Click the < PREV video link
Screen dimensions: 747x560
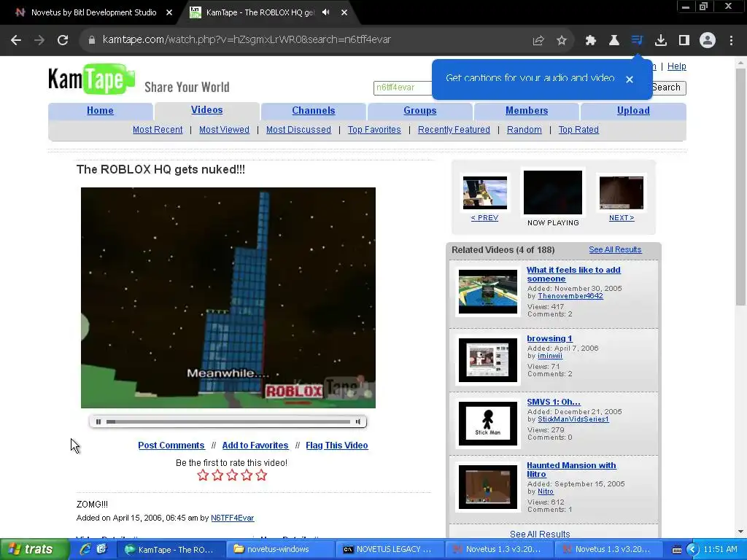click(484, 217)
